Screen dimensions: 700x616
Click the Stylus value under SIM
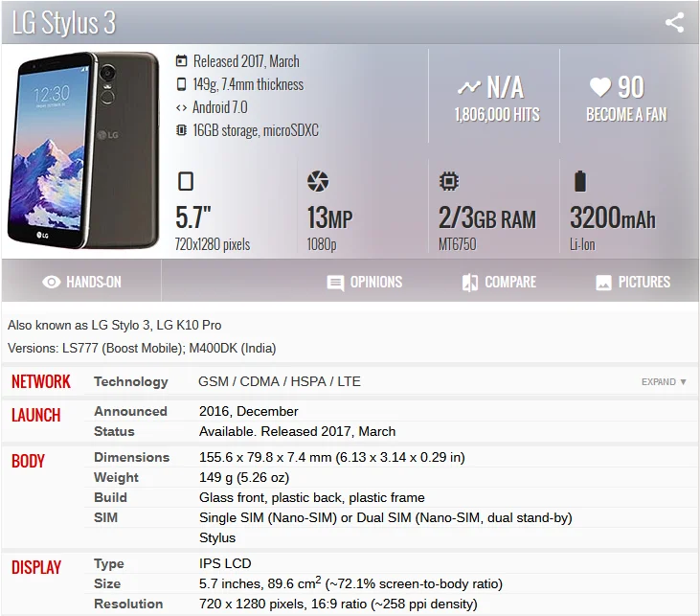click(x=217, y=537)
